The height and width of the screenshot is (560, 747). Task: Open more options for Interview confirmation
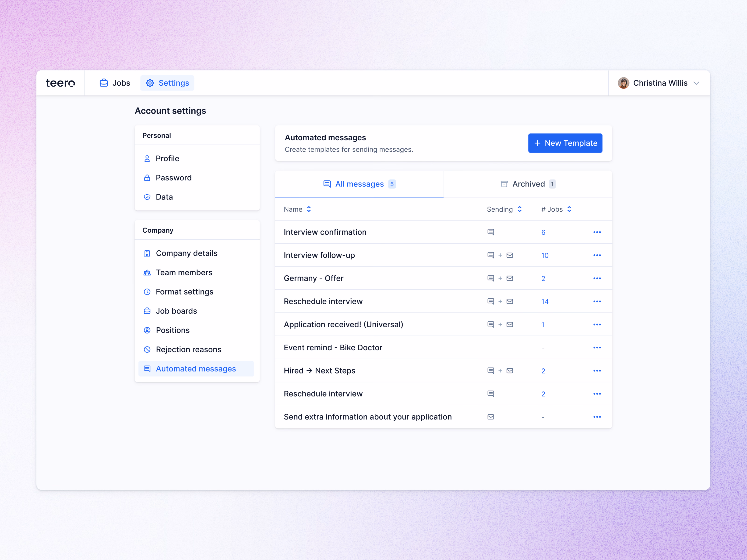point(597,232)
